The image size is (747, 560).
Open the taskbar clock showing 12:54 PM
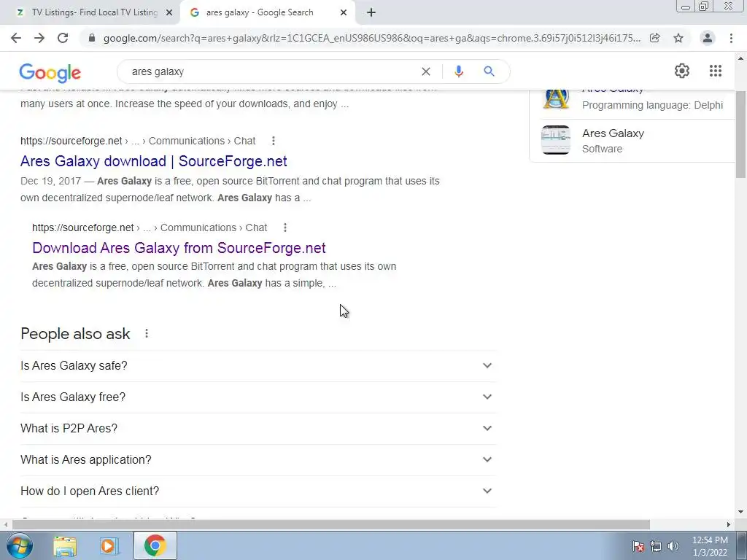(x=710, y=546)
